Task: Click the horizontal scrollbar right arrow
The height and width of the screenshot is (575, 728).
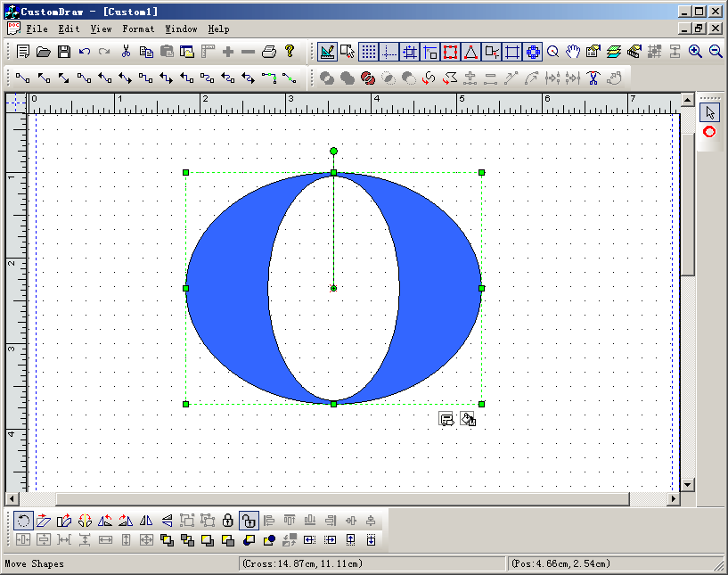Action: (674, 499)
